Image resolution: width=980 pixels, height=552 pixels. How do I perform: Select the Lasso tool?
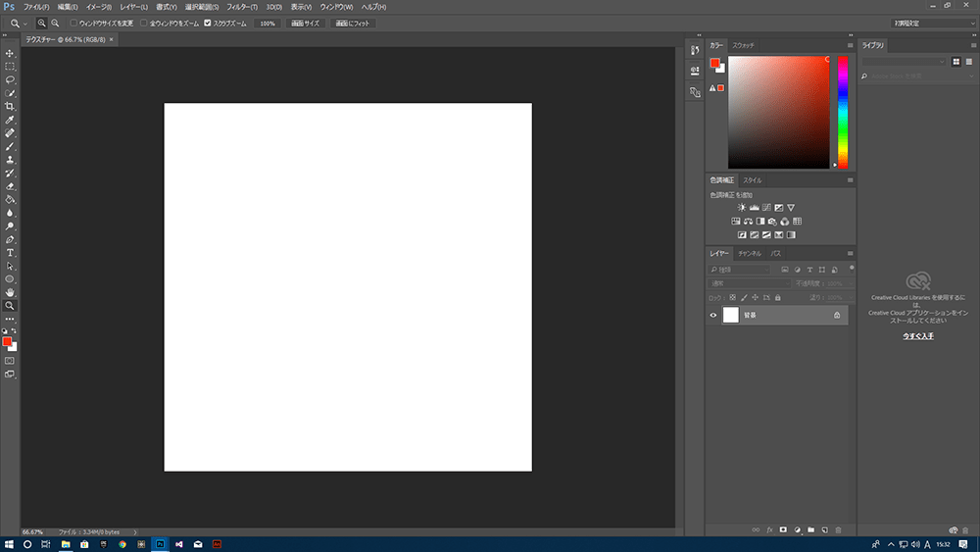tap(10, 79)
